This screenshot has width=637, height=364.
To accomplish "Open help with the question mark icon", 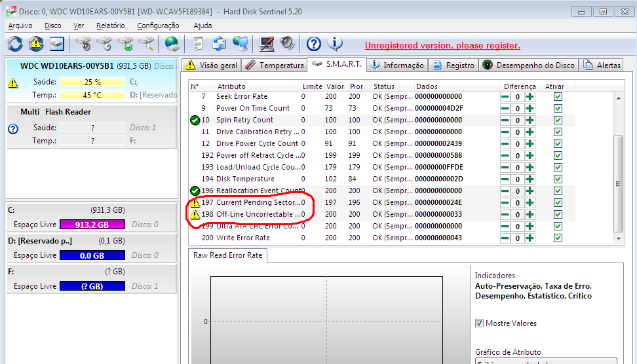I will 314,43.
